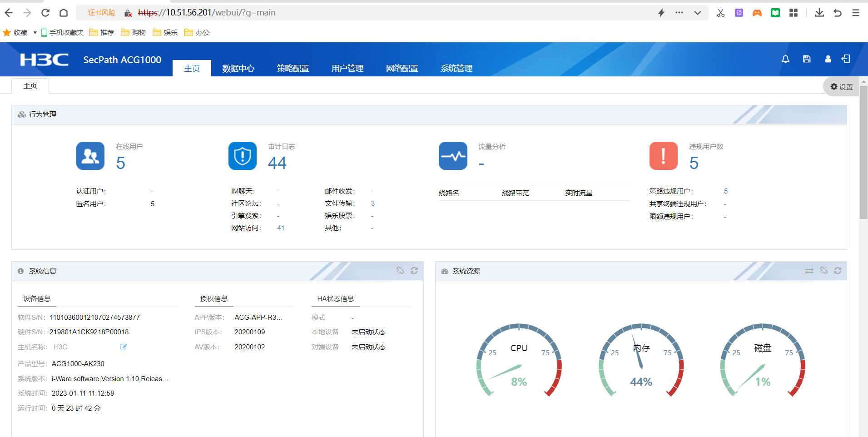Click the 违规用户数 alert icon
Viewport: 868px width, 437px height.
[663, 156]
